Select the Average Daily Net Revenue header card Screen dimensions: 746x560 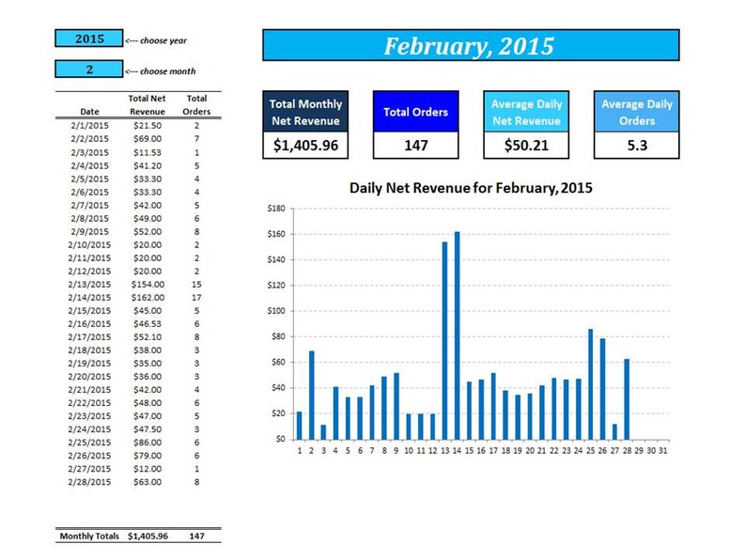pos(526,112)
